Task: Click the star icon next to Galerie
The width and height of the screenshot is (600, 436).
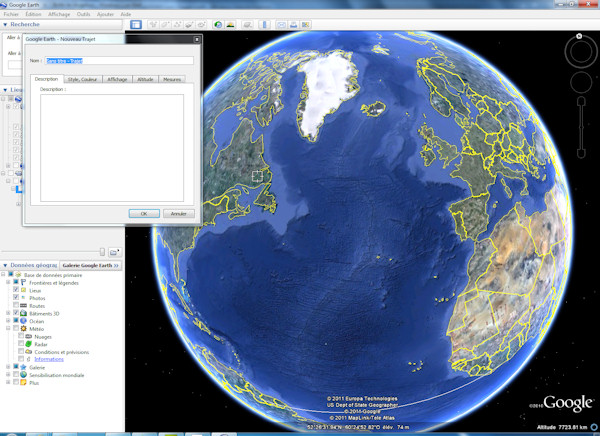Action: coord(23,367)
